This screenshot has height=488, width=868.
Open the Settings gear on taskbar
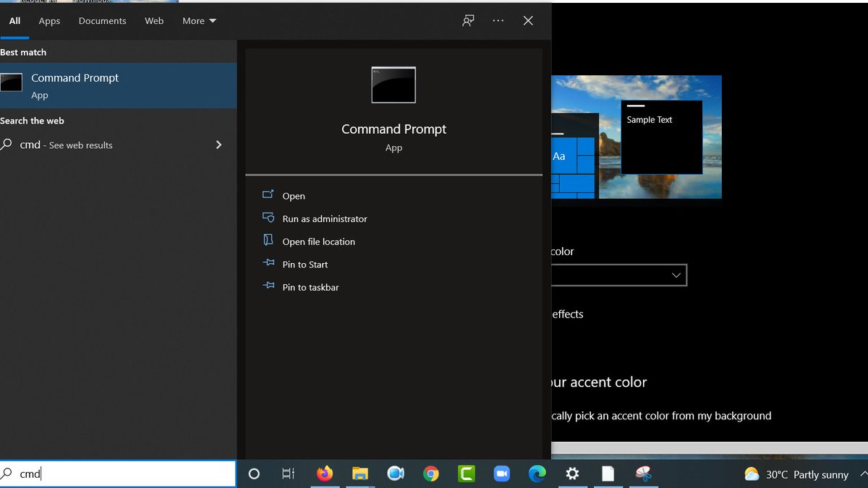tap(572, 474)
